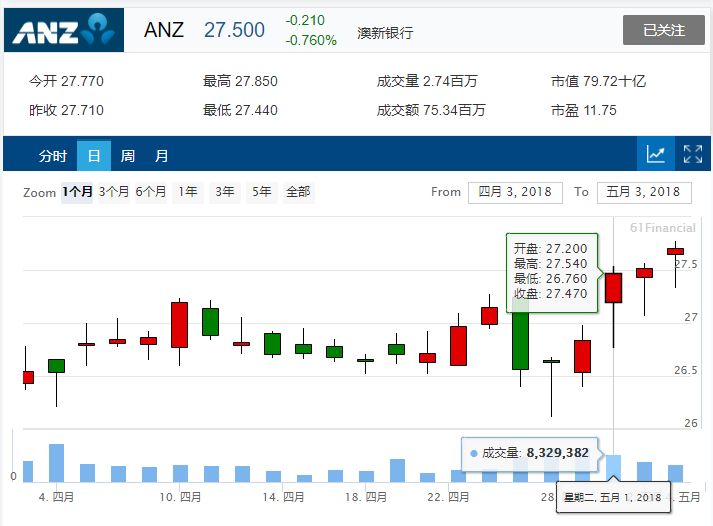Click the last red candlestick at chart right
The width and height of the screenshot is (713, 526).
point(675,251)
